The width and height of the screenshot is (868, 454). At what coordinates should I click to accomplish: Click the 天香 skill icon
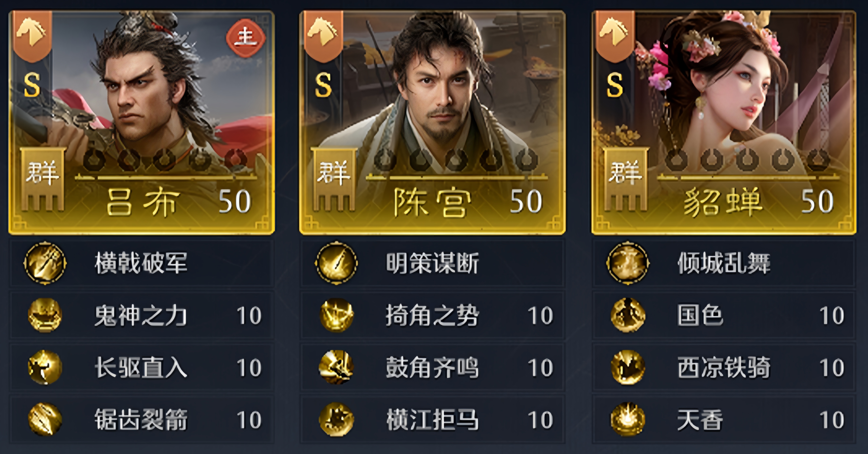click(x=628, y=419)
